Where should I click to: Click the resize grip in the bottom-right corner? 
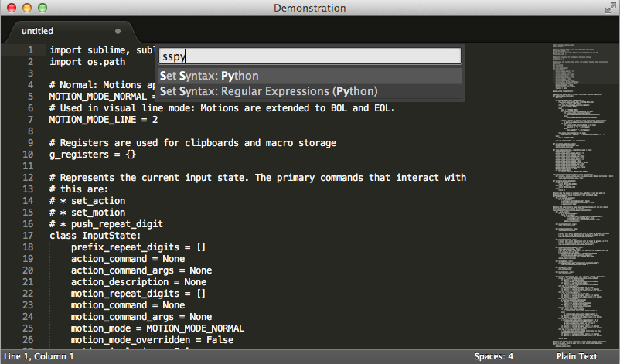[x=614, y=358]
